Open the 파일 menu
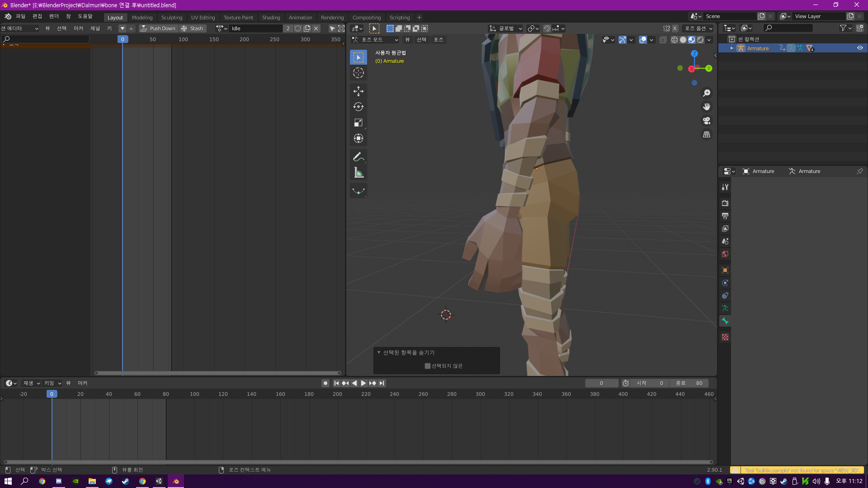868x488 pixels. click(x=20, y=16)
